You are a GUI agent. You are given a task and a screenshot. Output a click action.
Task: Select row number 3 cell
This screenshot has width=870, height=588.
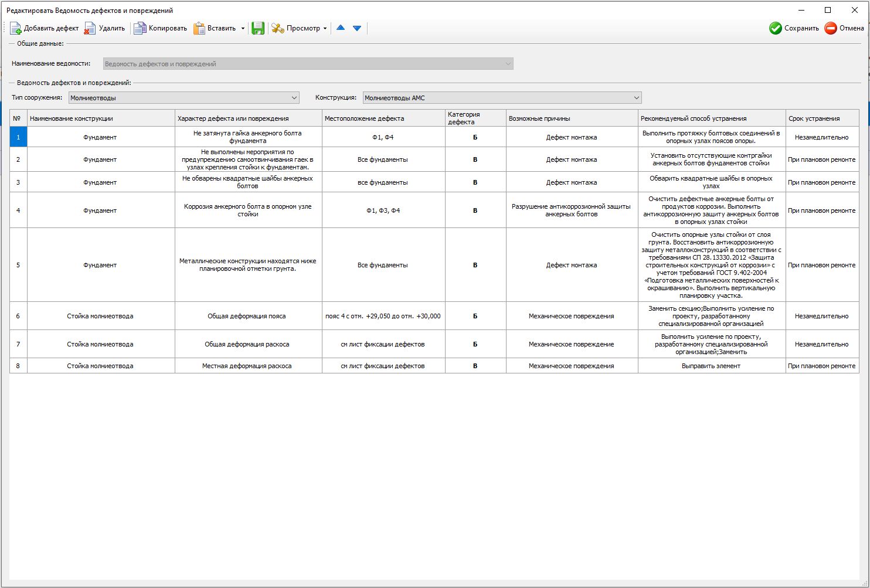(x=18, y=182)
